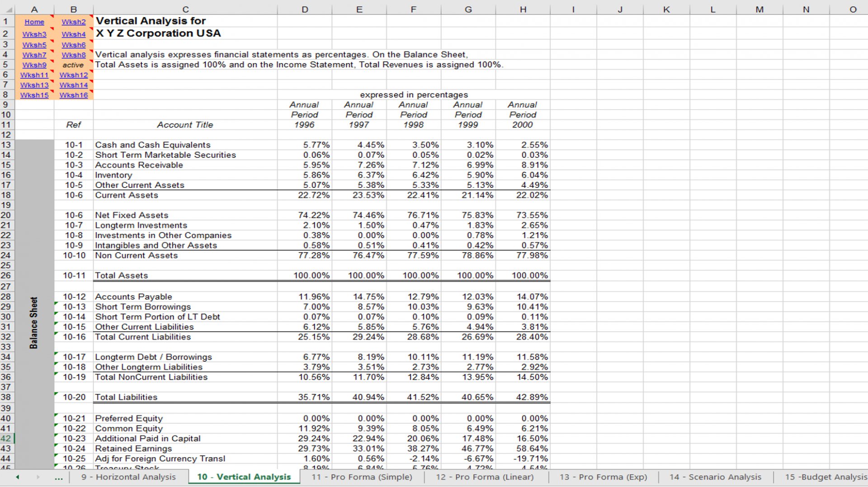
Task: Select row 1 header
Action: click(6, 21)
